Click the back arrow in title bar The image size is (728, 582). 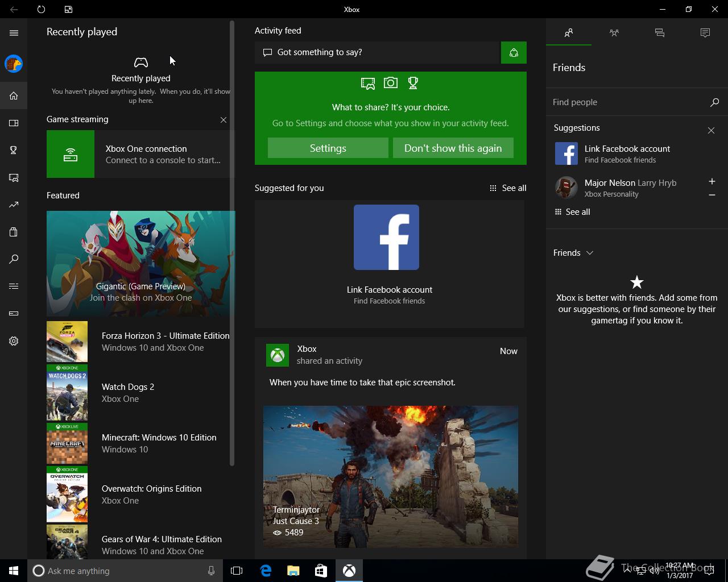[x=14, y=9]
